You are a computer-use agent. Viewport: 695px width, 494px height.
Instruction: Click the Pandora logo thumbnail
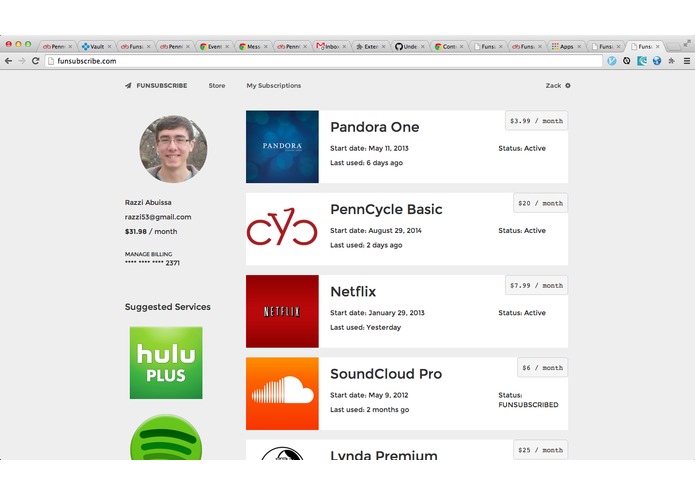[x=282, y=147]
